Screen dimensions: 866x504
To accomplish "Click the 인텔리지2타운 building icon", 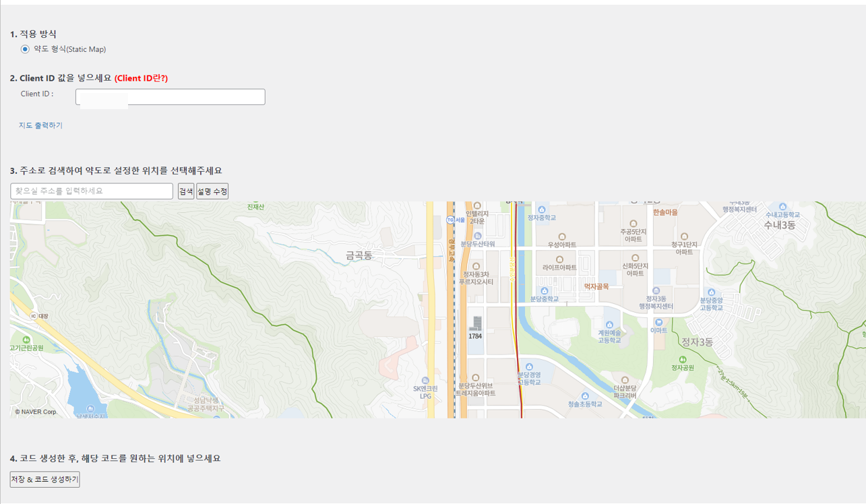I will (x=477, y=206).
